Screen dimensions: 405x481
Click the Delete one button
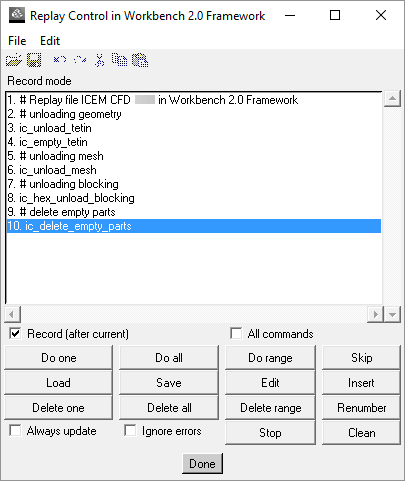click(x=59, y=408)
